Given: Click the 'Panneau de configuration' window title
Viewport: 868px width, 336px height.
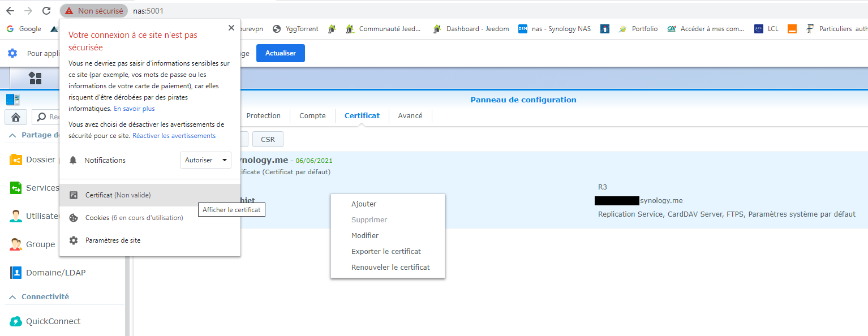Looking at the screenshot, I should (523, 100).
